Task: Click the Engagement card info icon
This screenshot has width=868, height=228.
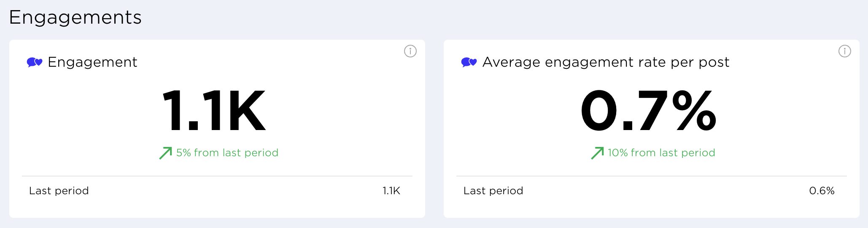Action: tap(410, 51)
